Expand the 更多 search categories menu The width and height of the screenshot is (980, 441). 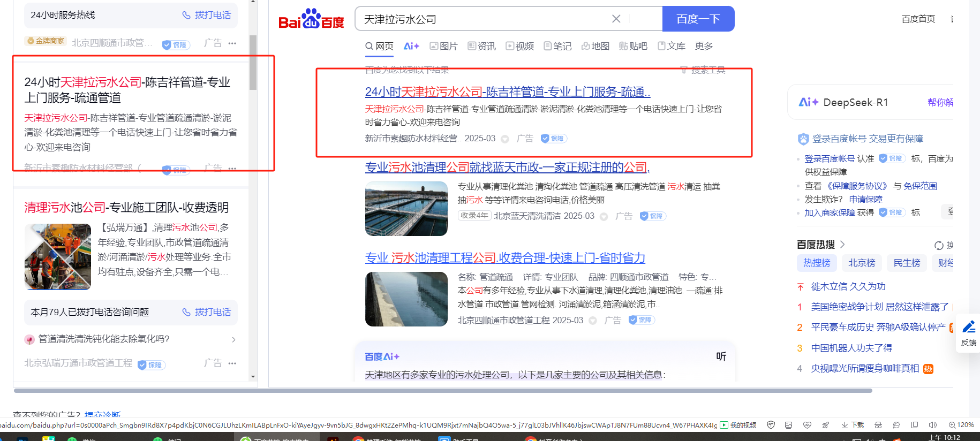pyautogui.click(x=704, y=47)
